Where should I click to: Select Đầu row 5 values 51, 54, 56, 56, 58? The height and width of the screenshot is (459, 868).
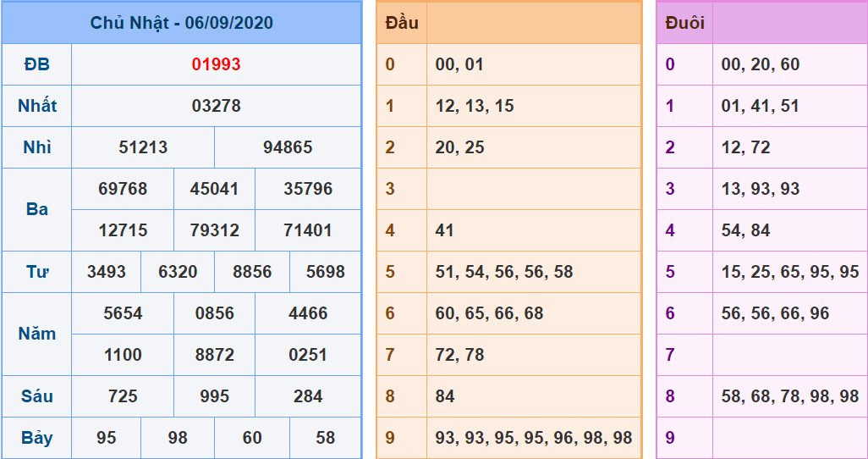point(503,272)
